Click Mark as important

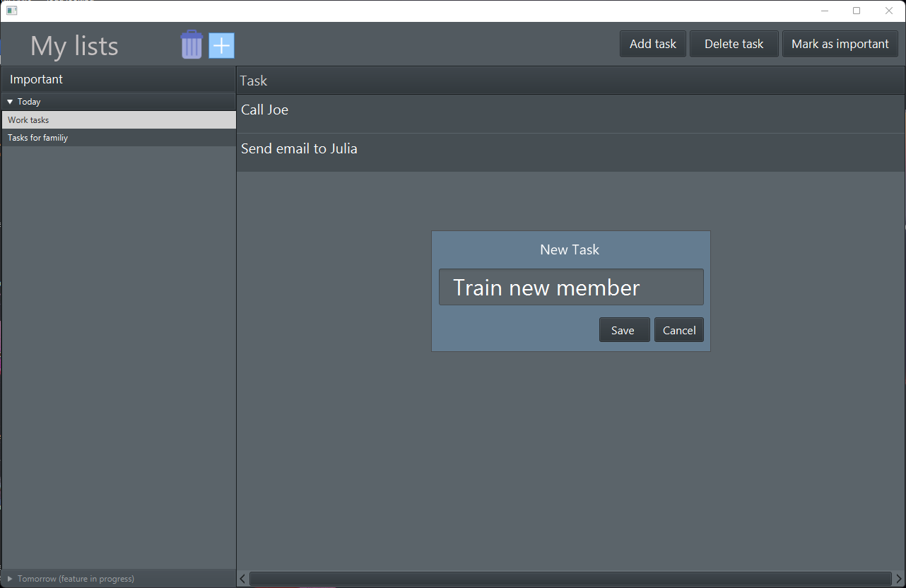tap(840, 43)
